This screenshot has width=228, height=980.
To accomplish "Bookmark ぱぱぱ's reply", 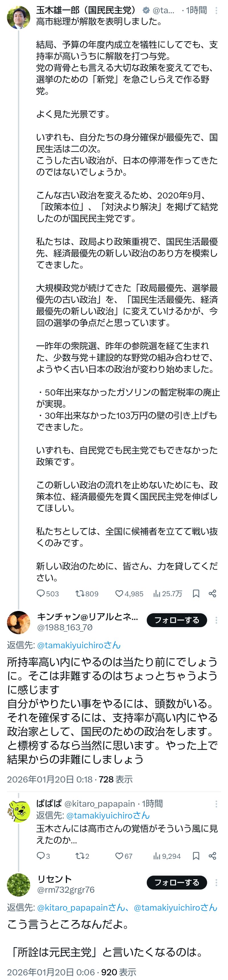I will [196, 856].
